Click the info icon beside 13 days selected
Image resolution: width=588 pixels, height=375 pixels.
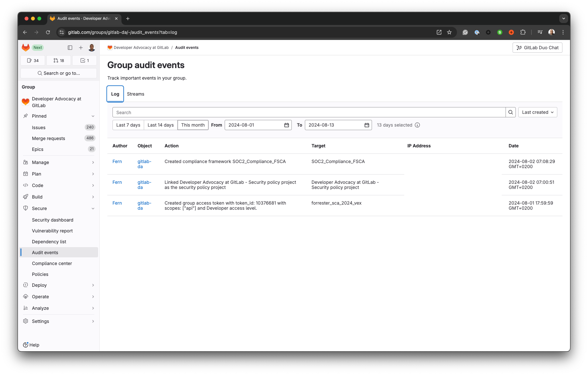pos(417,125)
